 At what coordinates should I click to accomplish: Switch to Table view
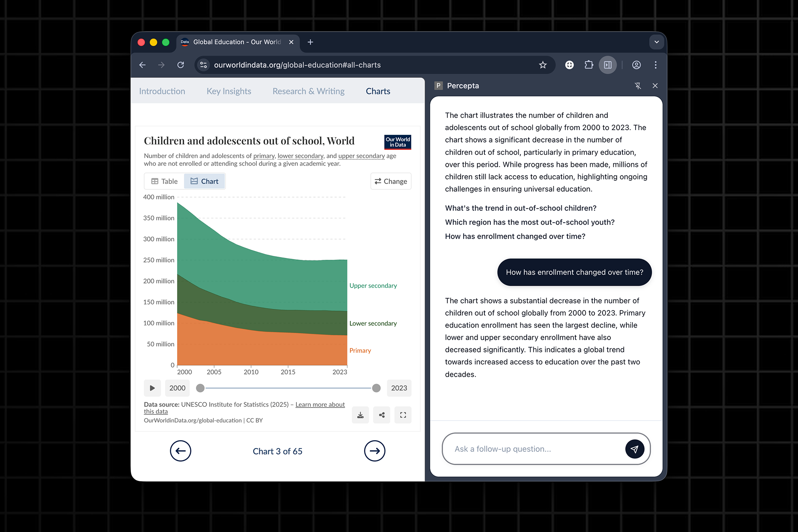[164, 181]
